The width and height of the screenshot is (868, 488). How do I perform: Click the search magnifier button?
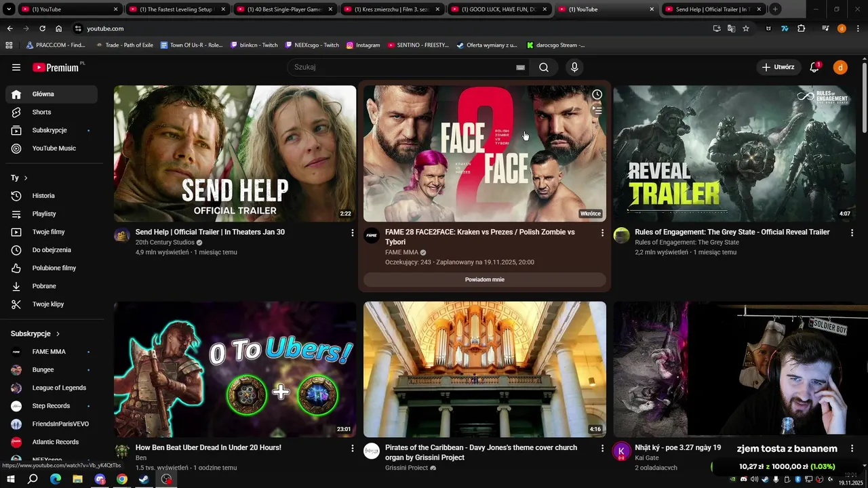coord(544,67)
